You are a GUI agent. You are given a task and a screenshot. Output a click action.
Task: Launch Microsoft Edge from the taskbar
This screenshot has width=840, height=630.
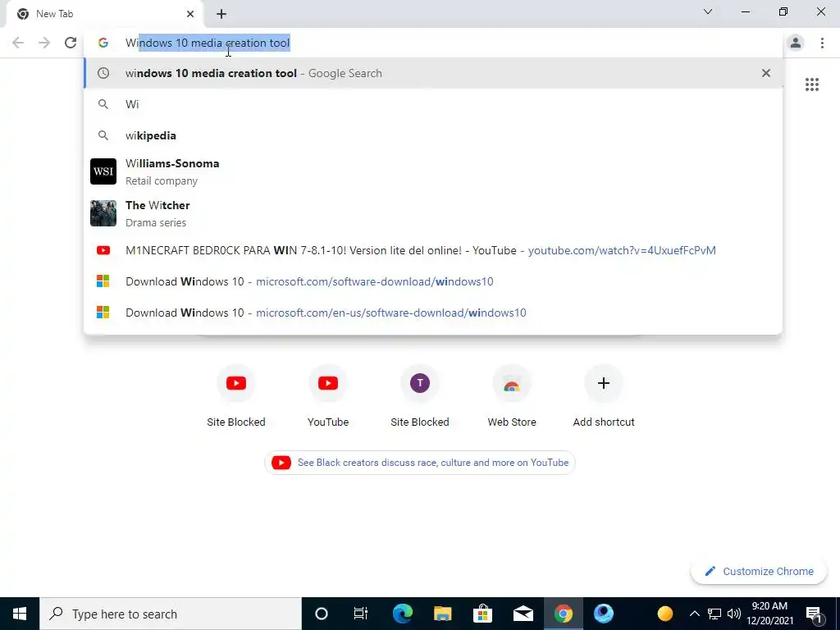[x=402, y=614]
